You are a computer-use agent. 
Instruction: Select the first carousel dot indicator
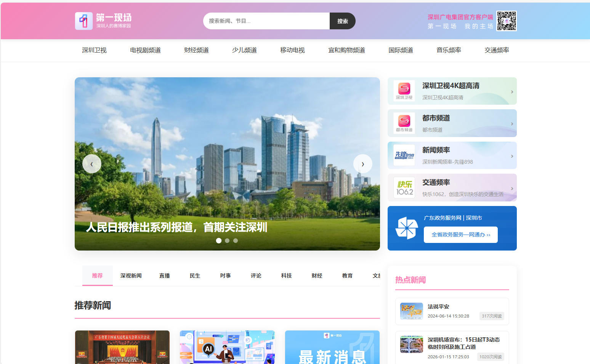pos(219,241)
